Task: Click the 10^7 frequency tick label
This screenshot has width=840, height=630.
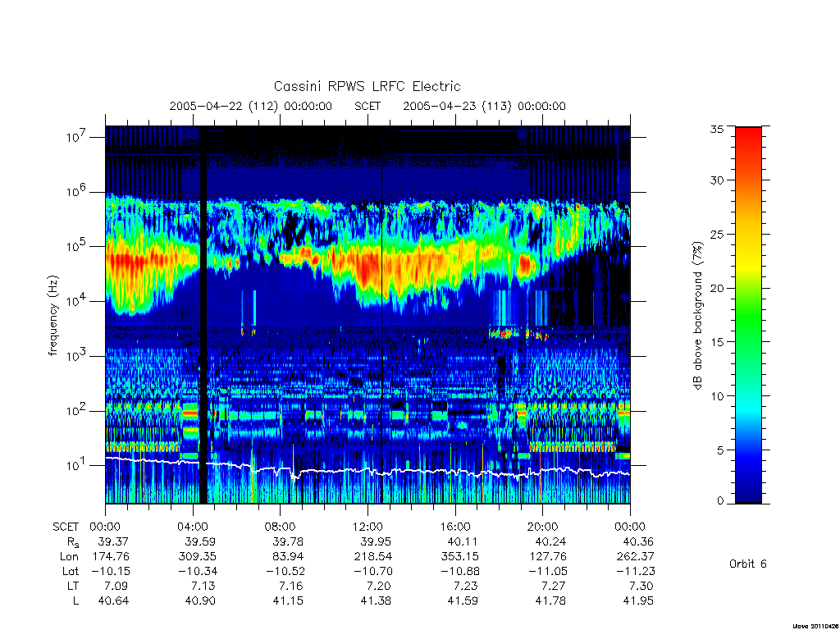Action: point(75,137)
